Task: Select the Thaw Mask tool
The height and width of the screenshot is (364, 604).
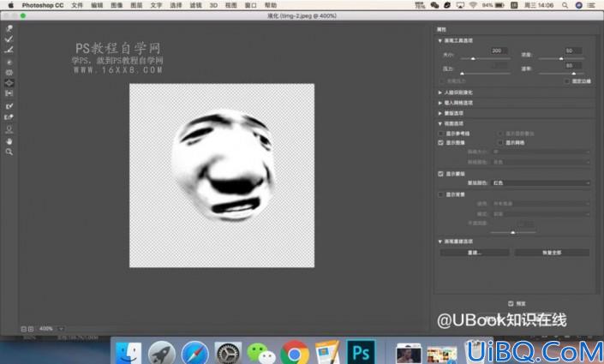Action: point(9,117)
